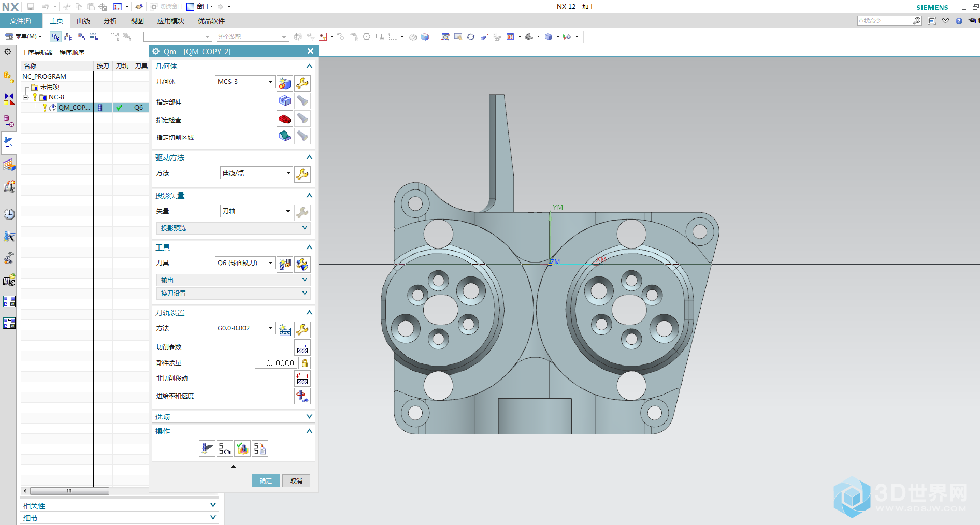This screenshot has height=525, width=980.
Task: Expand 投影预览 subsection
Action: (234, 228)
